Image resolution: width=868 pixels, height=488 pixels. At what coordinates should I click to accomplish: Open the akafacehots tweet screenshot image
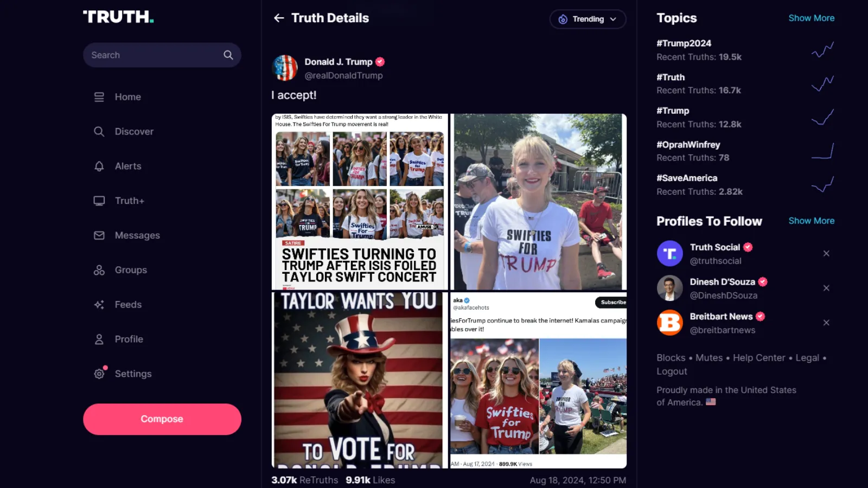[538, 380]
